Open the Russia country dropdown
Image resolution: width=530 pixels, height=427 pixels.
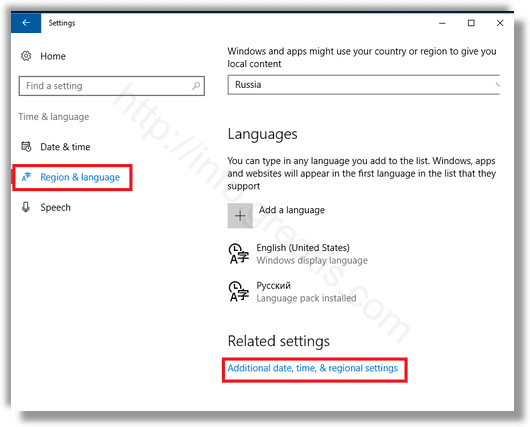point(364,85)
